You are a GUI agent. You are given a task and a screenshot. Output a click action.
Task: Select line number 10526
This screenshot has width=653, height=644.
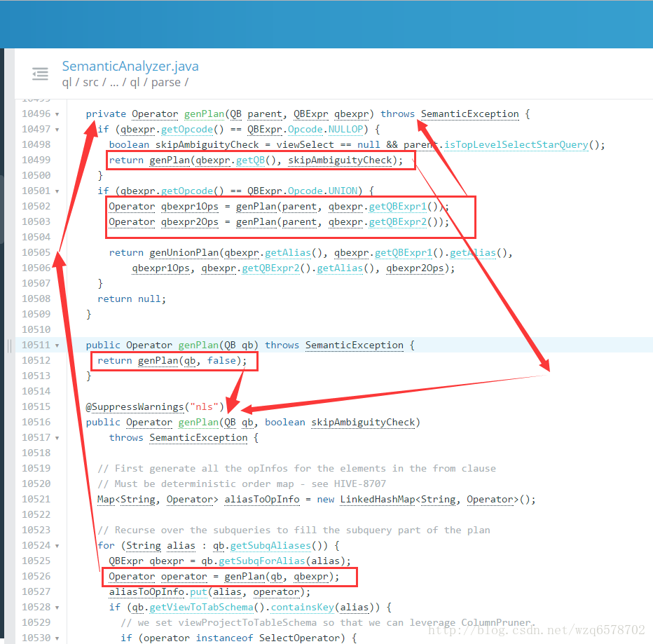tap(36, 577)
